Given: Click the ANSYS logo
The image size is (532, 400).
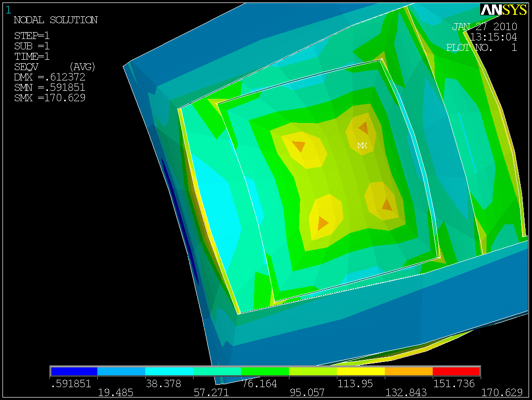Looking at the screenshot, I should point(503,10).
